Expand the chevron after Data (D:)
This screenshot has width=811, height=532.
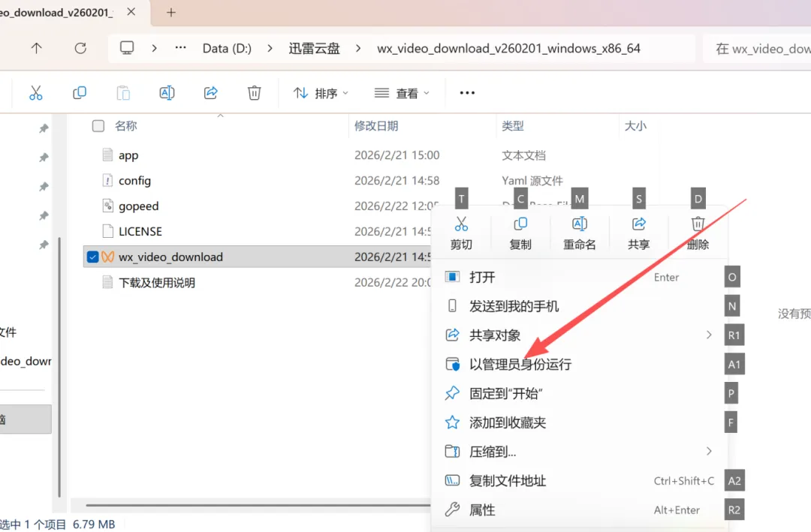[270, 48]
